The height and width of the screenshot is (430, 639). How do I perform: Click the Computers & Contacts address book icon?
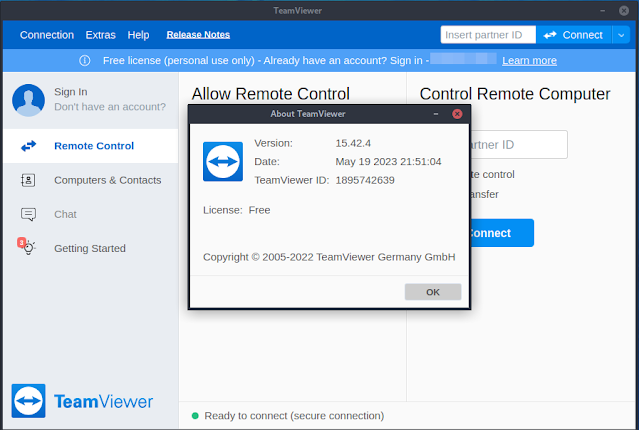point(28,180)
